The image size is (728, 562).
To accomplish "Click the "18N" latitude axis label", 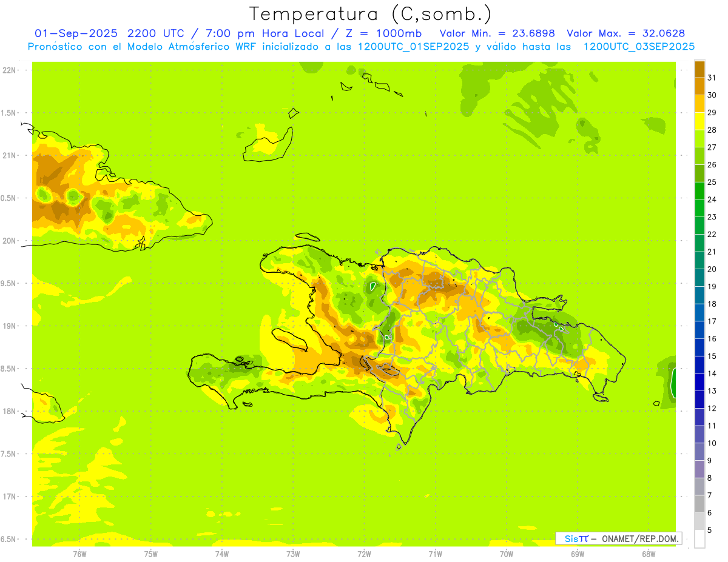I will pos(9,411).
